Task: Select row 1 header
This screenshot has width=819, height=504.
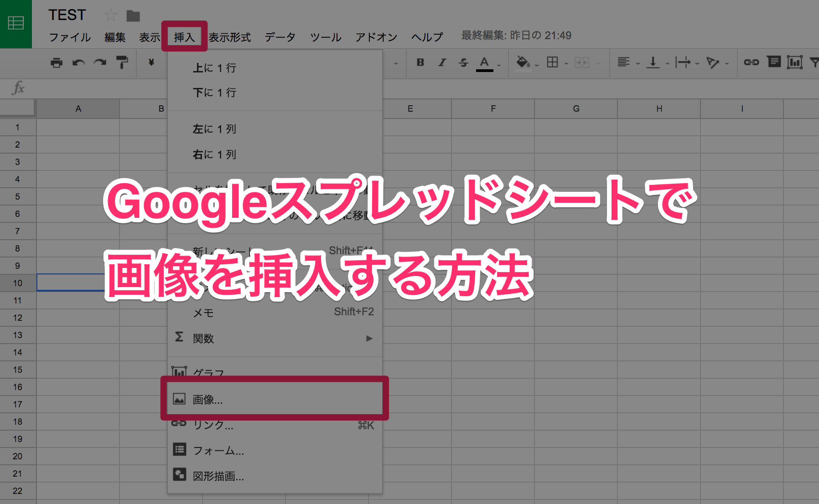Action: point(18,127)
